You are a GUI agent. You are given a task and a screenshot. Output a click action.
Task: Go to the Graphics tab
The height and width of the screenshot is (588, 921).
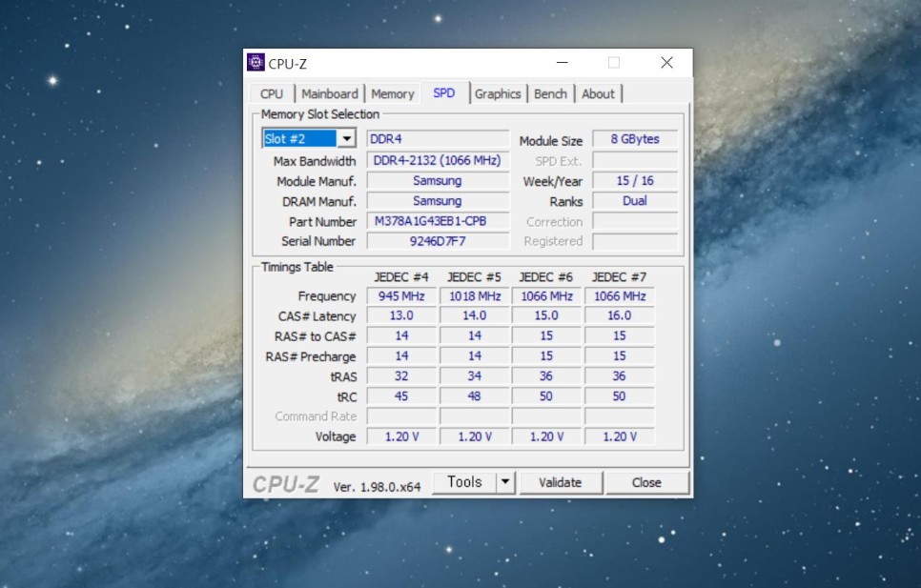pyautogui.click(x=498, y=94)
